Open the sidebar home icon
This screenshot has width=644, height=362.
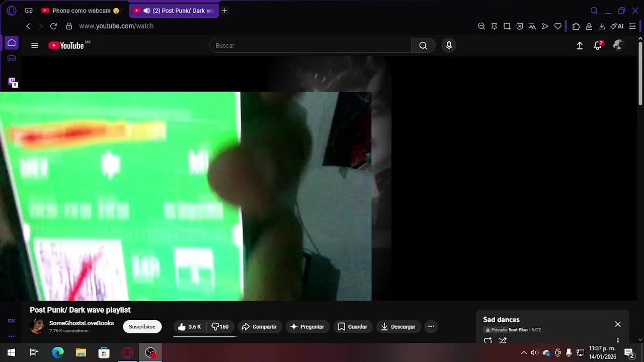tap(12, 43)
